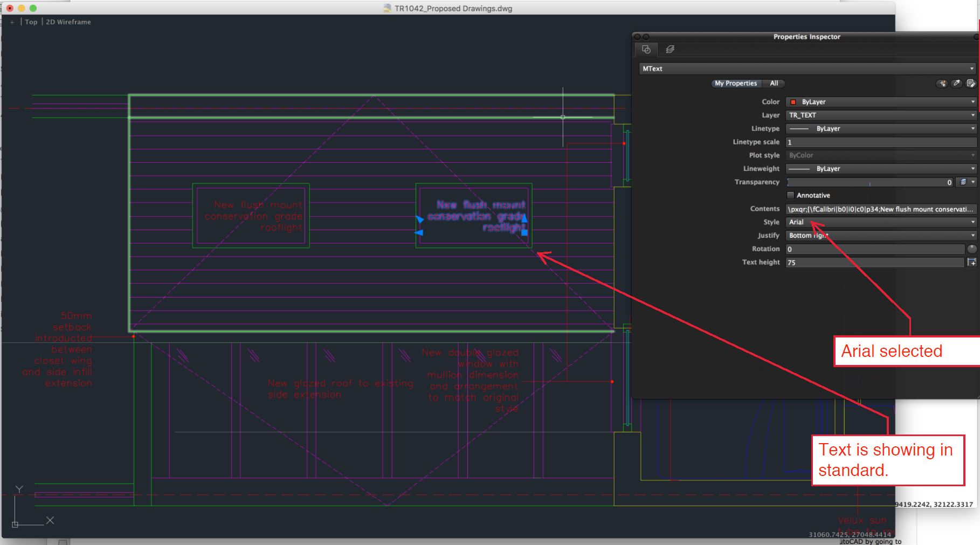The image size is (980, 545).
Task: Open the Style Arial dropdown
Action: click(881, 222)
